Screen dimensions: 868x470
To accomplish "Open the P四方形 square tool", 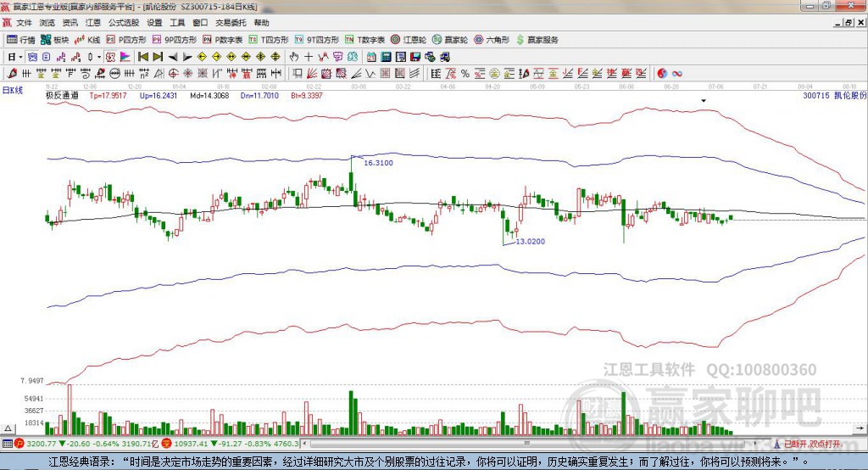I will [127, 40].
